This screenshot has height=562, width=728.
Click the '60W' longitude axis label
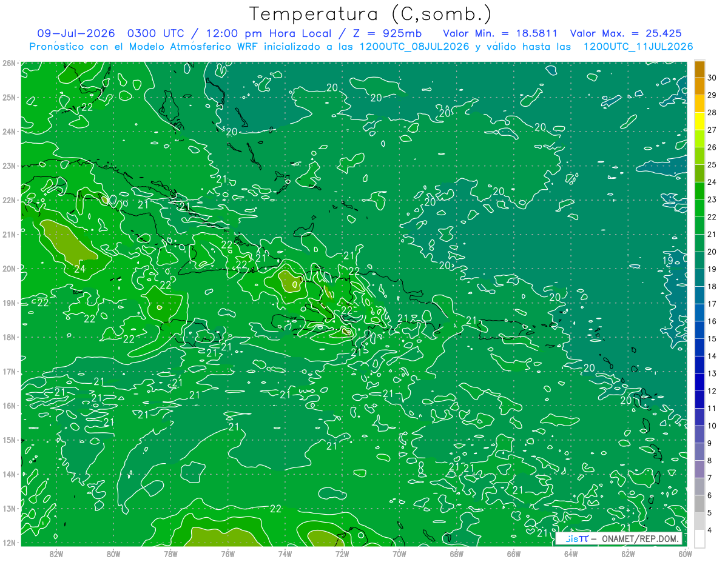coord(686,554)
